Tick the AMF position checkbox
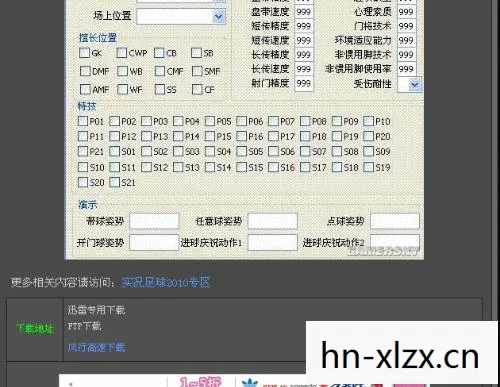 [x=85, y=89]
